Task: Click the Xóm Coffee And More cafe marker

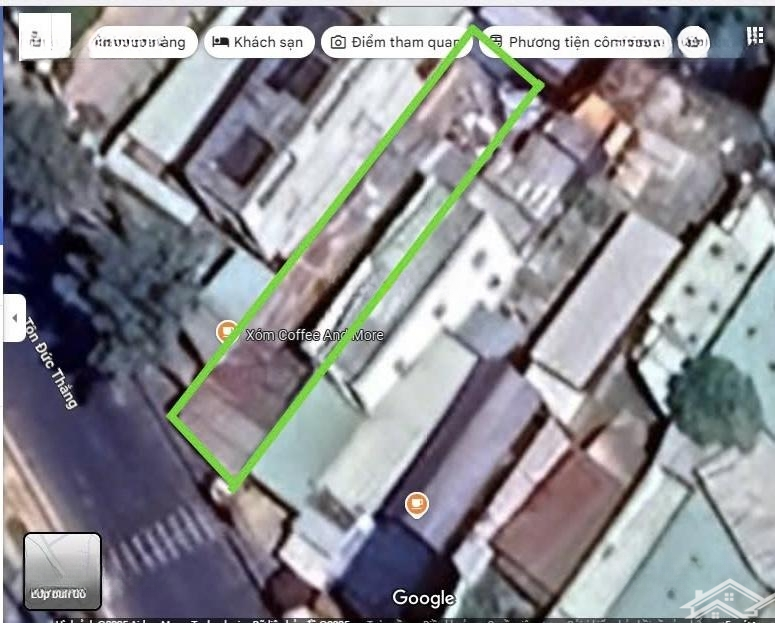Action: 228,331
